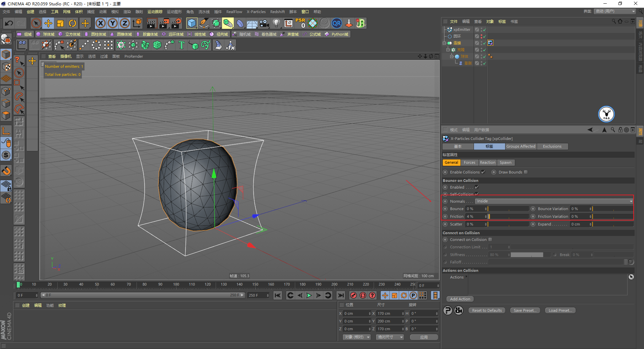Select the Rotate tool icon
Image resolution: width=644 pixels, height=349 pixels.
pos(72,23)
